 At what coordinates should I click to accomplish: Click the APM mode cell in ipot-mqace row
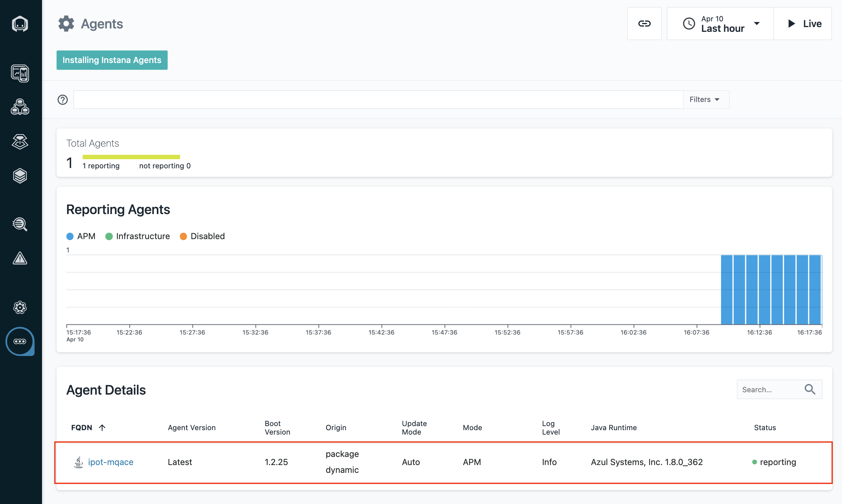pos(471,462)
